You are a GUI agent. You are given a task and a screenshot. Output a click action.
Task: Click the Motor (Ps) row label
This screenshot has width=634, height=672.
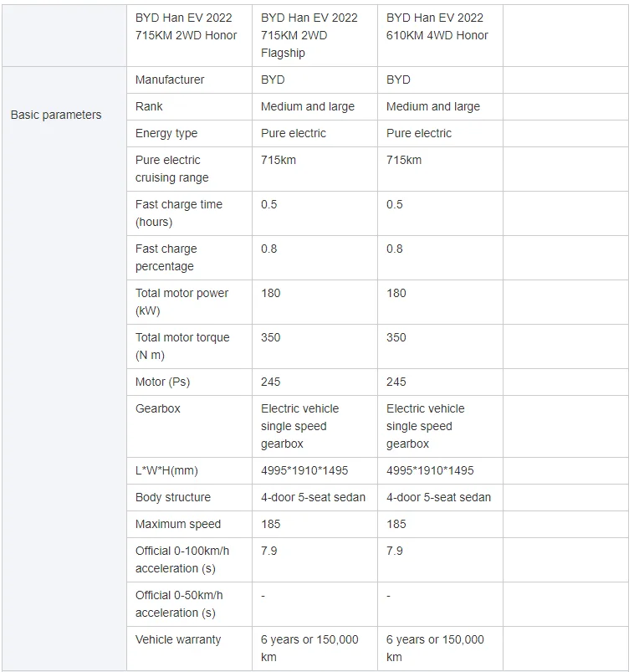coord(162,382)
